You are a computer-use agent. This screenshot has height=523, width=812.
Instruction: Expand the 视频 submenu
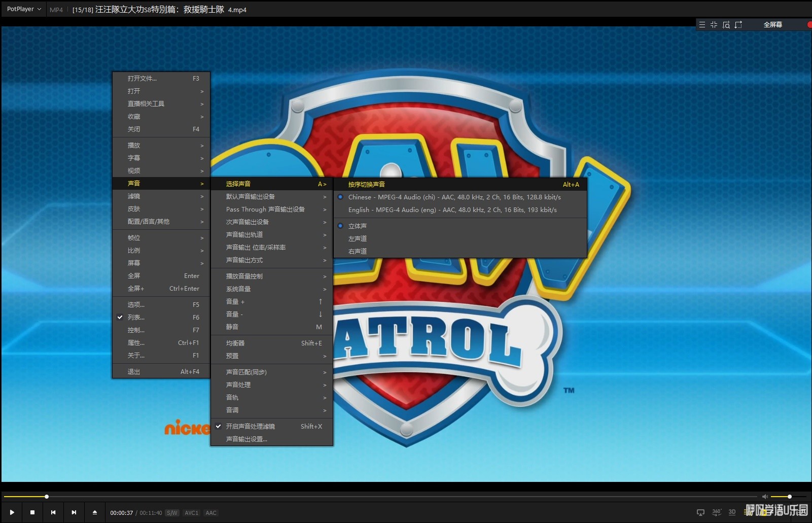(161, 170)
